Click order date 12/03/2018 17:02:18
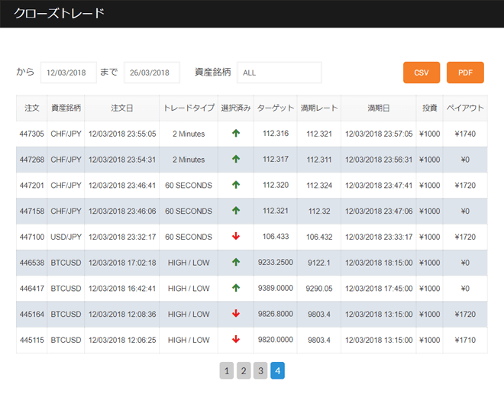 [122, 263]
